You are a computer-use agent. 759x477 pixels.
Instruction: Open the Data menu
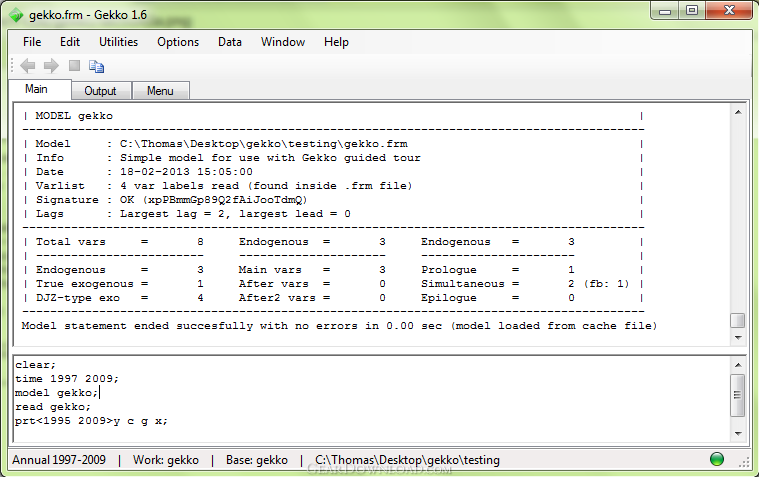tap(230, 42)
